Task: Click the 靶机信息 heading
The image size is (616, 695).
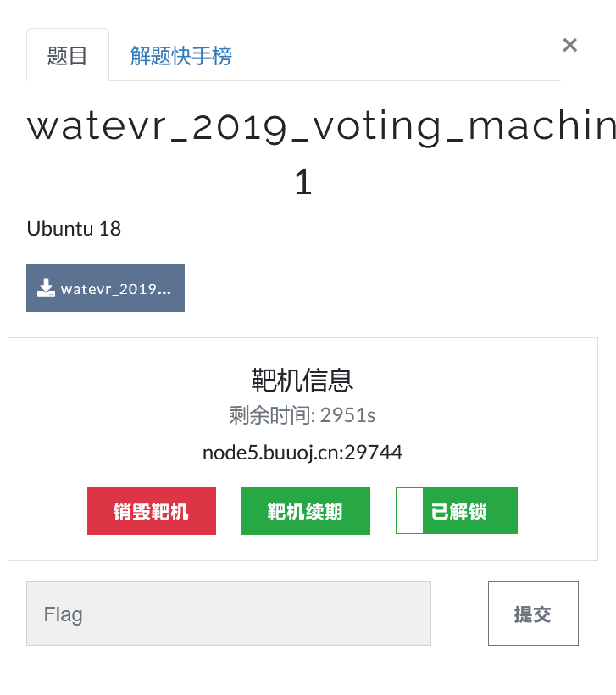Action: coord(302,380)
